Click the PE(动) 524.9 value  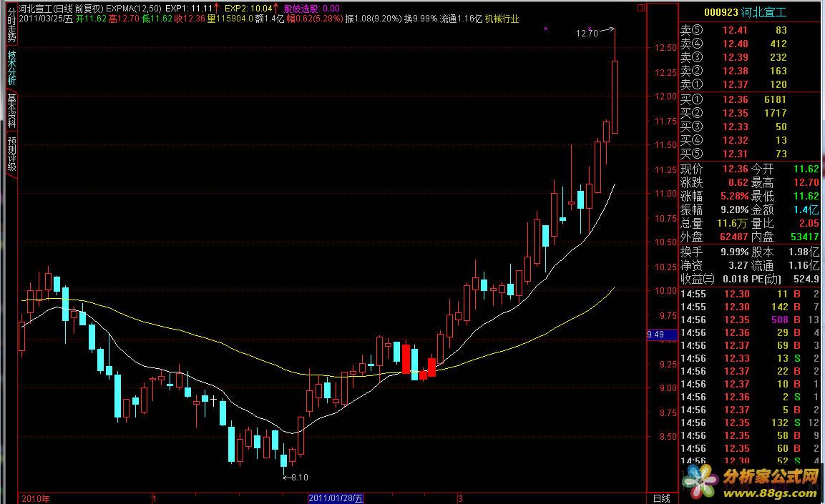(x=807, y=279)
